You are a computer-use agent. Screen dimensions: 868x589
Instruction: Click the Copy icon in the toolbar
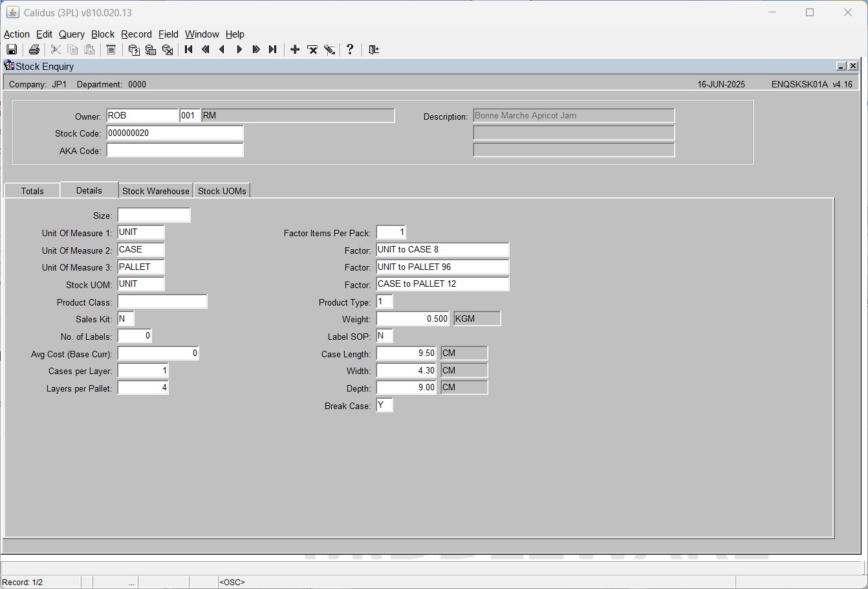(72, 50)
